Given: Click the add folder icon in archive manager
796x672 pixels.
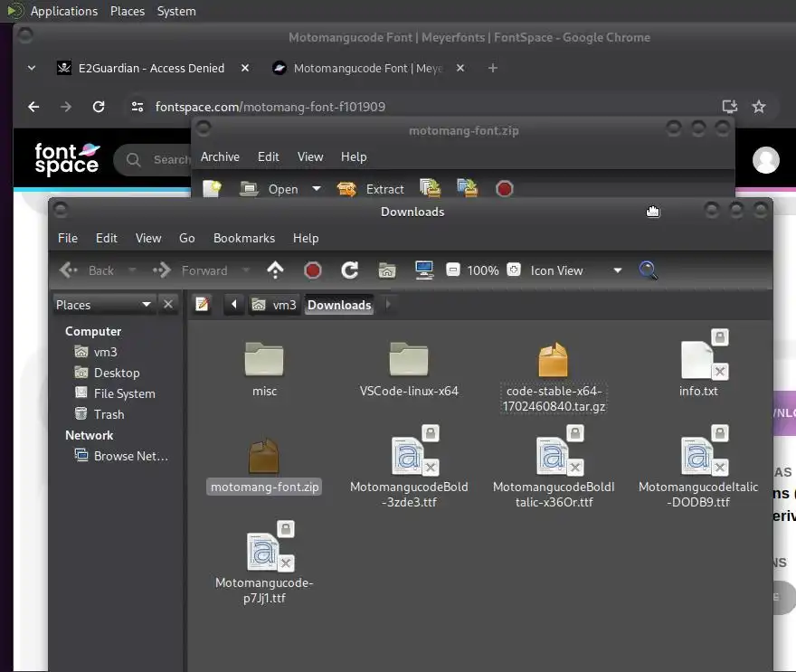Looking at the screenshot, I should tap(467, 188).
